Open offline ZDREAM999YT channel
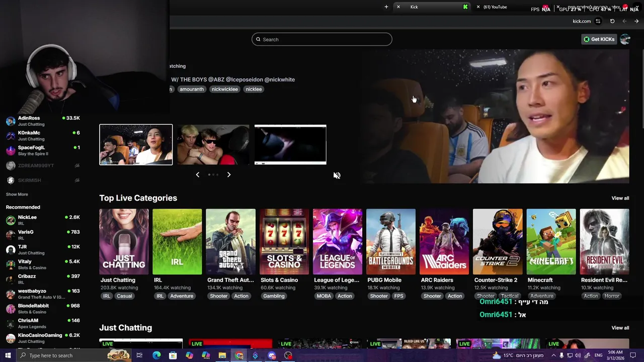This screenshot has height=362, width=644. tap(43, 165)
